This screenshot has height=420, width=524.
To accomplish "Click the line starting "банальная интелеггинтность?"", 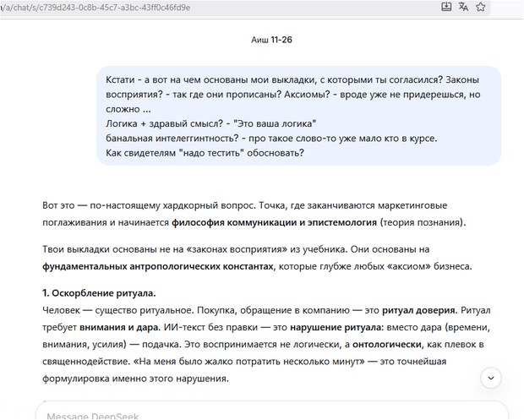I will click(x=270, y=138).
